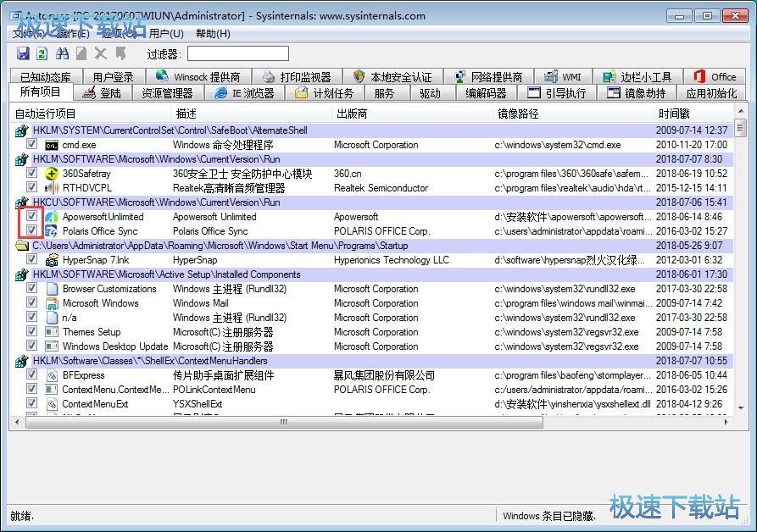
Task: Click the binoculars Find icon
Action: pos(62,54)
